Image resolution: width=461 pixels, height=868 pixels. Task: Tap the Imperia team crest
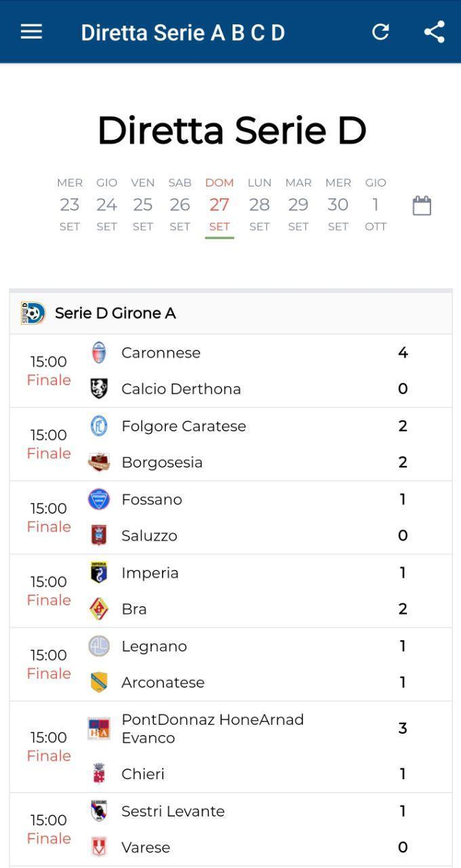point(99,572)
